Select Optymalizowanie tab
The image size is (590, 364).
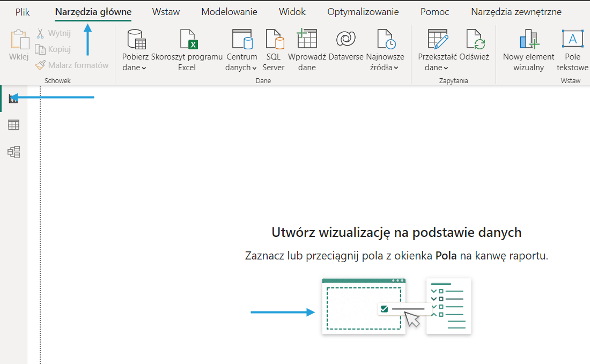[363, 12]
